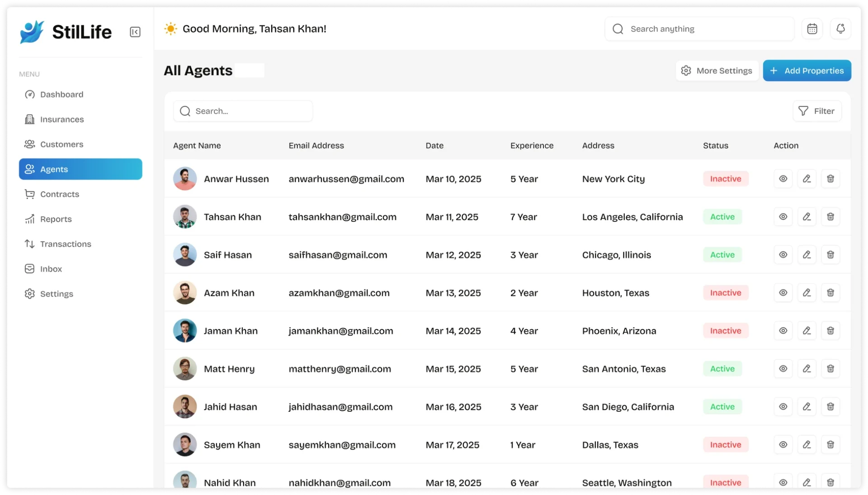Image resolution: width=868 pixels, height=495 pixels.
Task: Open Transactions from the sidebar menu
Action: click(x=66, y=244)
